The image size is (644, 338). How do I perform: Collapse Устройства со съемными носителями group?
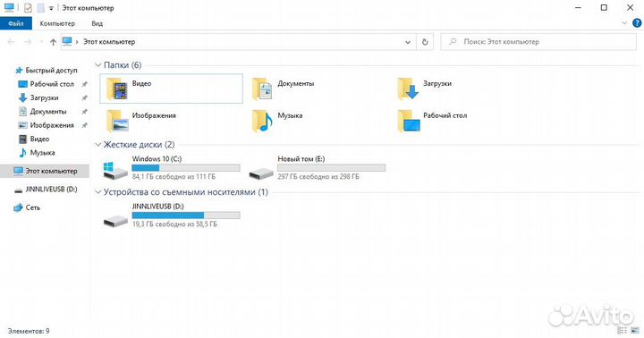pyautogui.click(x=97, y=192)
